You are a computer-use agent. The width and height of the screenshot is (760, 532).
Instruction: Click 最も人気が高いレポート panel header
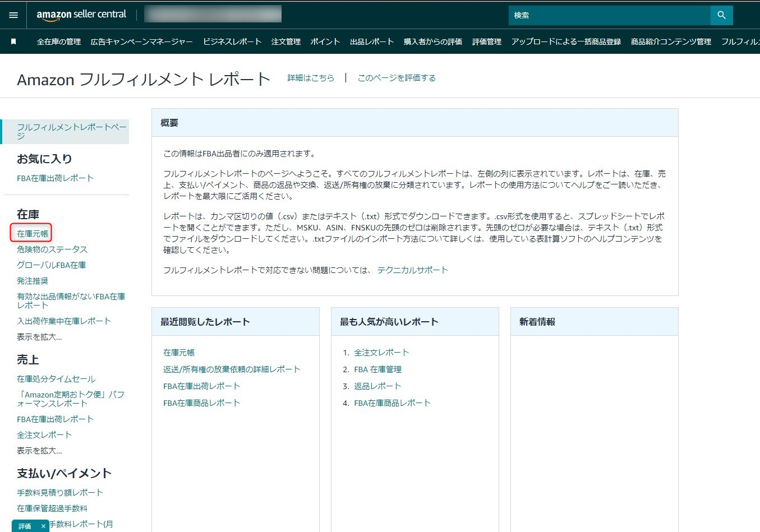point(415,322)
